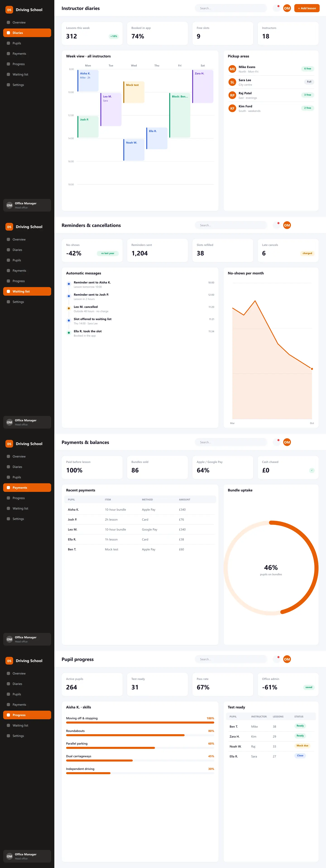The height and width of the screenshot is (868, 326).
Task: Open notifications in the Reminders & cancellations header
Action: point(276,225)
